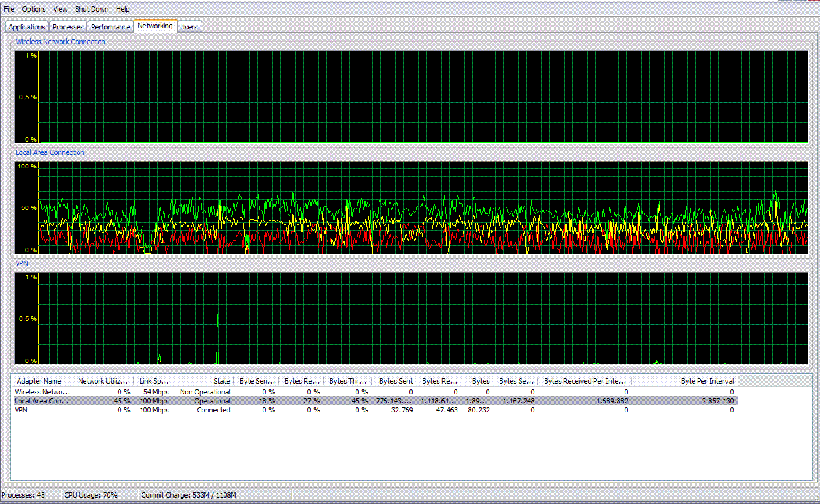Image resolution: width=820 pixels, height=504 pixels.
Task: Click the 2.857.130 byte per interval value
Action: 717,401
